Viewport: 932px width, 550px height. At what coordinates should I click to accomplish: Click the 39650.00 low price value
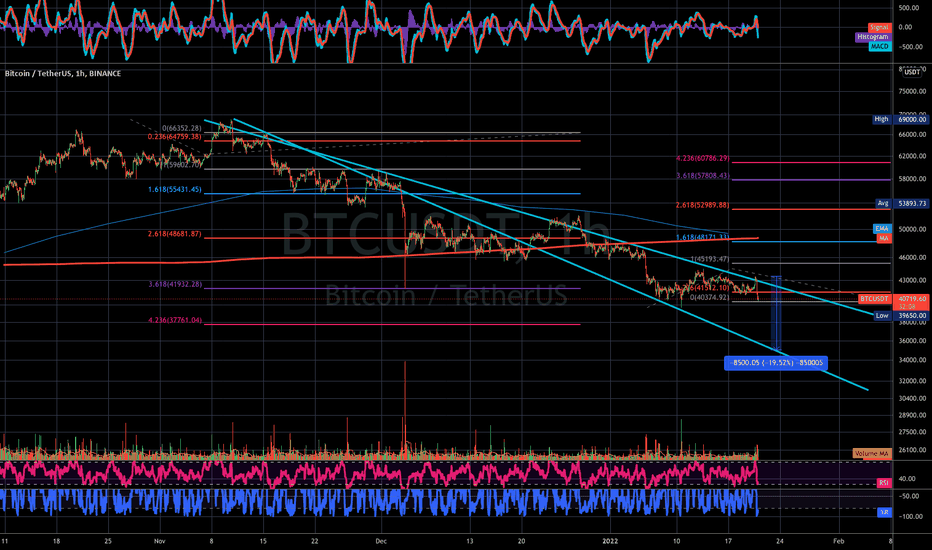[912, 316]
